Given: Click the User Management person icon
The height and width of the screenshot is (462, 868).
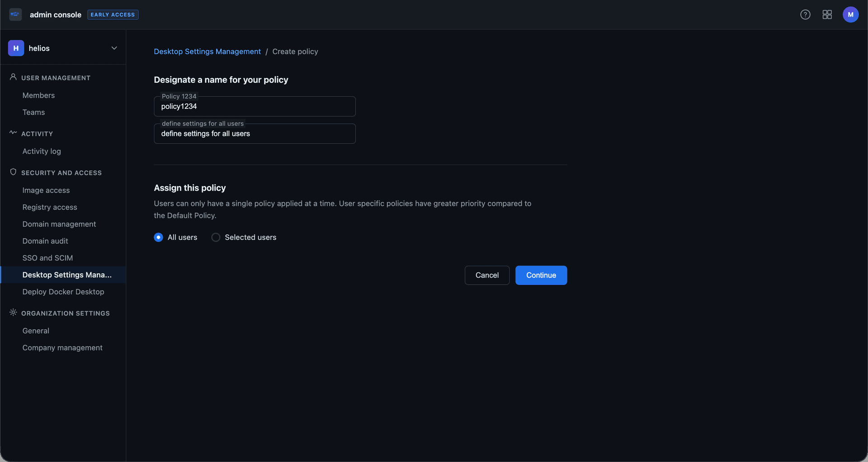Looking at the screenshot, I should point(13,77).
